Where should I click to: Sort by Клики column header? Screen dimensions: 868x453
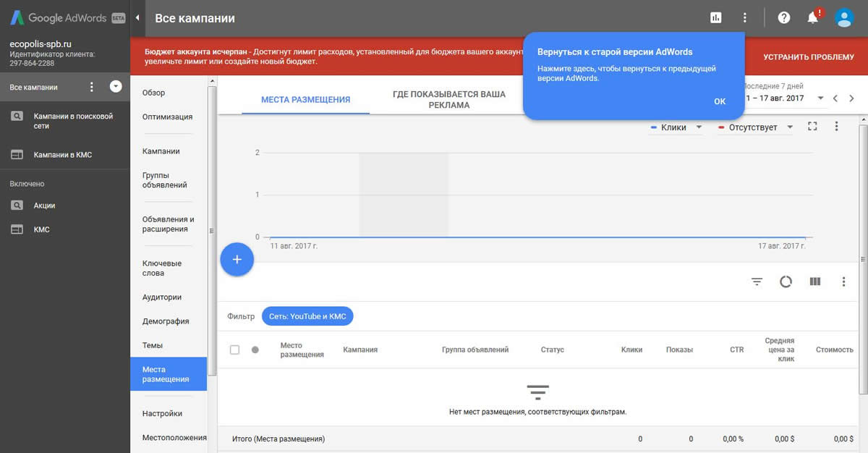click(631, 350)
